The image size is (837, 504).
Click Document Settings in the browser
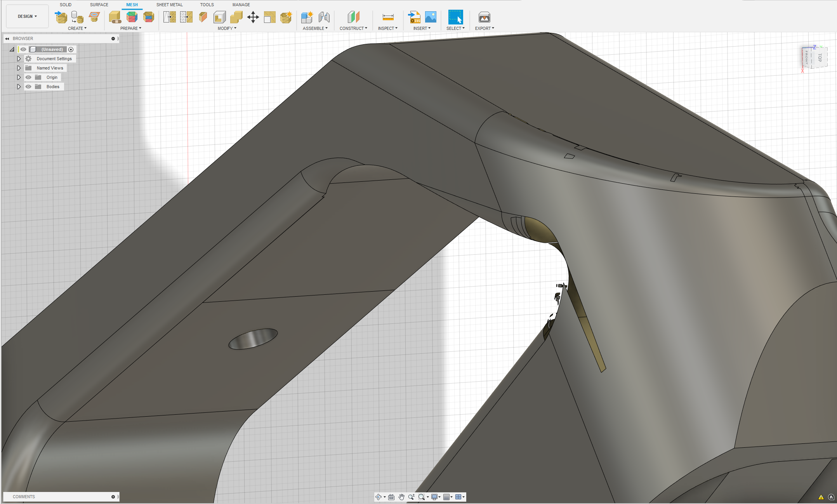click(54, 59)
